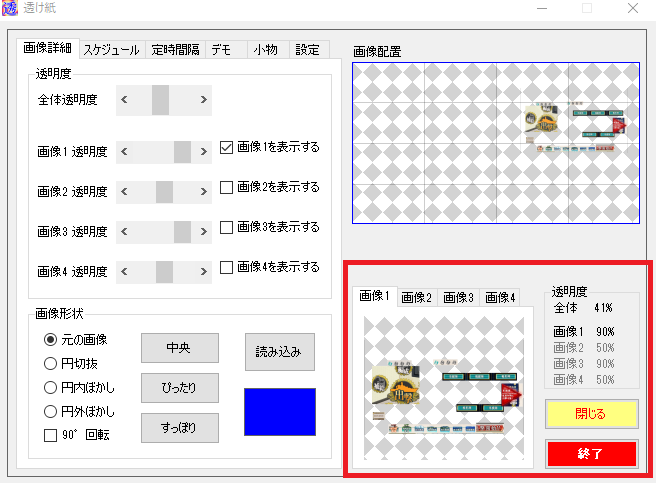Image resolution: width=656 pixels, height=483 pixels.
Task: Click the yellow 閉じる button
Action: 592,414
